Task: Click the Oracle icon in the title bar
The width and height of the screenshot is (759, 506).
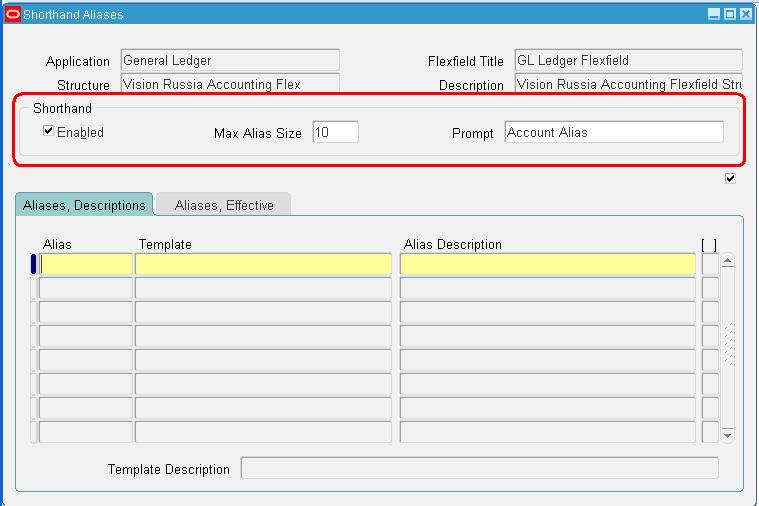Action: coord(13,14)
